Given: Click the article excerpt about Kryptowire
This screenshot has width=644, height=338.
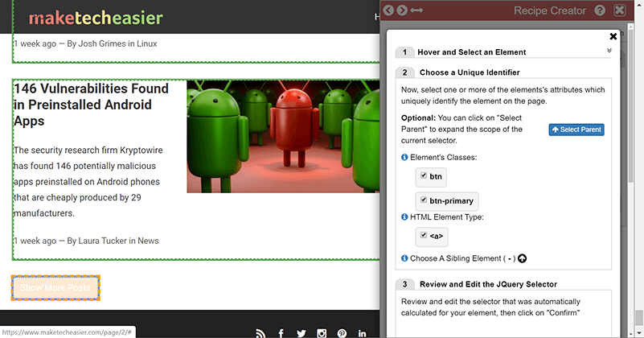Looking at the screenshot, I should 88,182.
